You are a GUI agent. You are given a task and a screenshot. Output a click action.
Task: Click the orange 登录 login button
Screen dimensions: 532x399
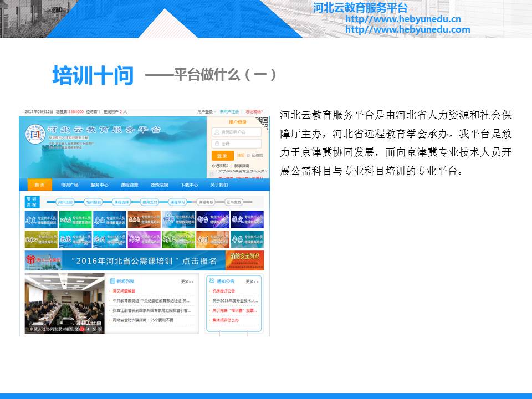(x=223, y=155)
